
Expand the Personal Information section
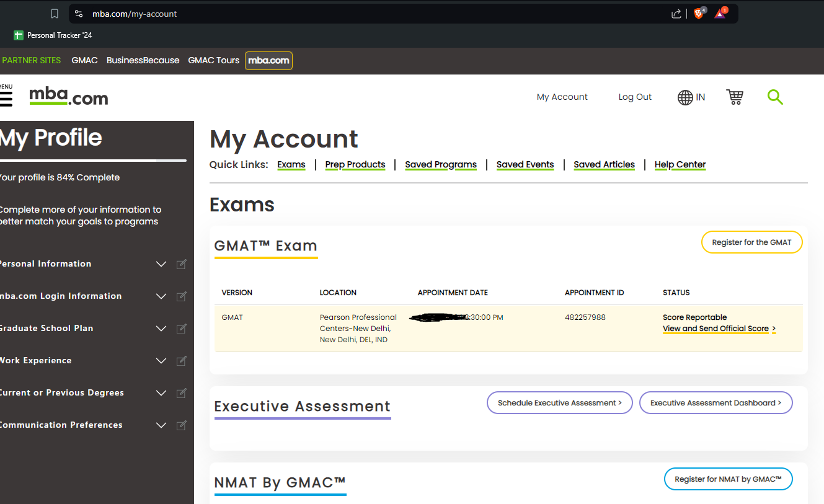161,264
